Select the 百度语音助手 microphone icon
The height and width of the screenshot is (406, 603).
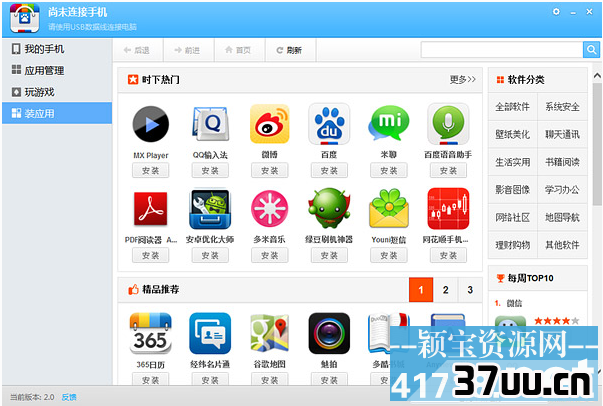point(448,124)
